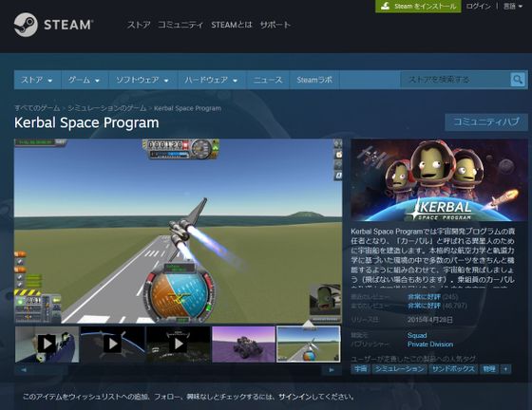
Task: Click the thumbnail strip scrollbar
Action: point(178,370)
